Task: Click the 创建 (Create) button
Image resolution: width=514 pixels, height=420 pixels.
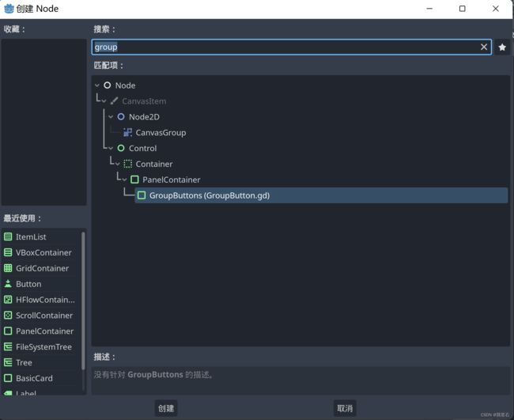Action: click(166, 408)
